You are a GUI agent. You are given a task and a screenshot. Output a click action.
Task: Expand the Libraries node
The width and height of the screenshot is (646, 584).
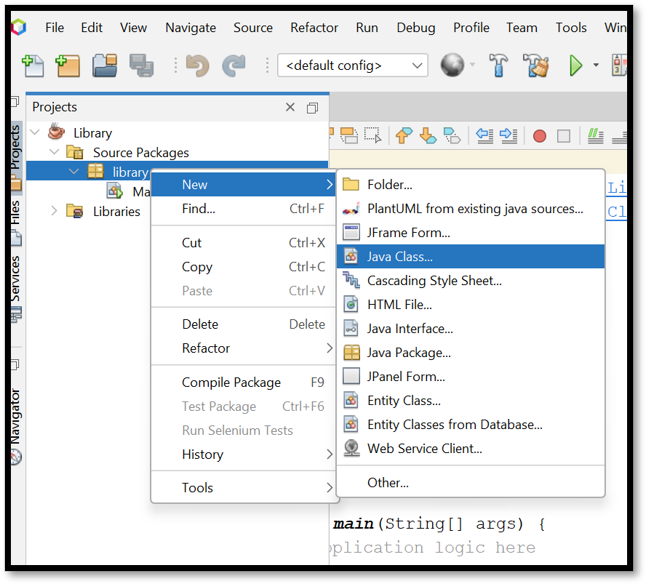tap(54, 211)
